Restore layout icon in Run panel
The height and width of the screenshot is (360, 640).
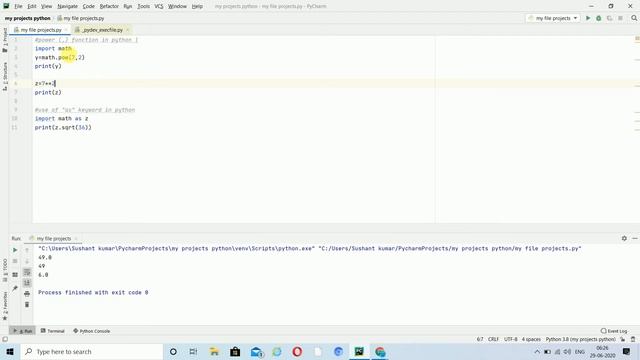tap(15, 275)
